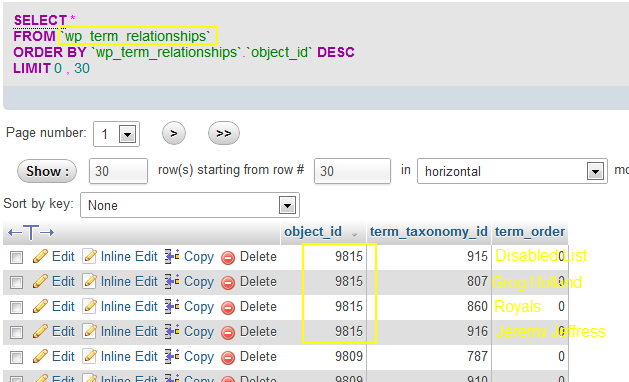Image resolution: width=629 pixels, height=382 pixels.
Task: Click the Inline Edit icon in the 807 row
Action: pos(89,281)
